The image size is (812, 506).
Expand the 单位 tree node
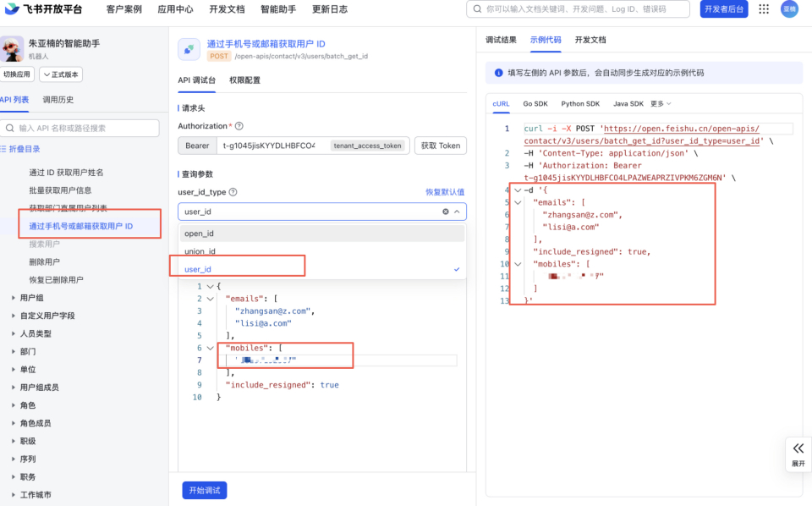click(13, 369)
